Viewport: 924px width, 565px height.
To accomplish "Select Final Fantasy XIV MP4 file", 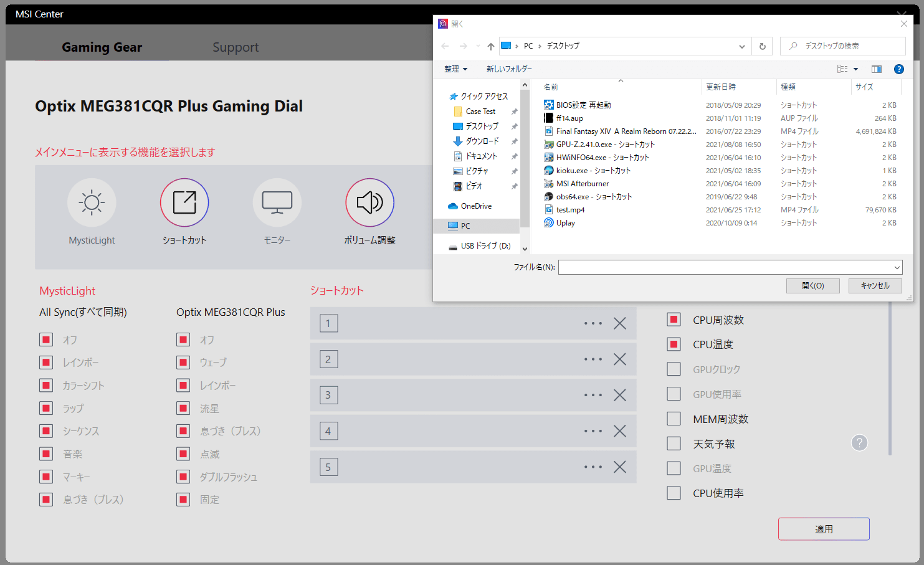I will [x=619, y=131].
